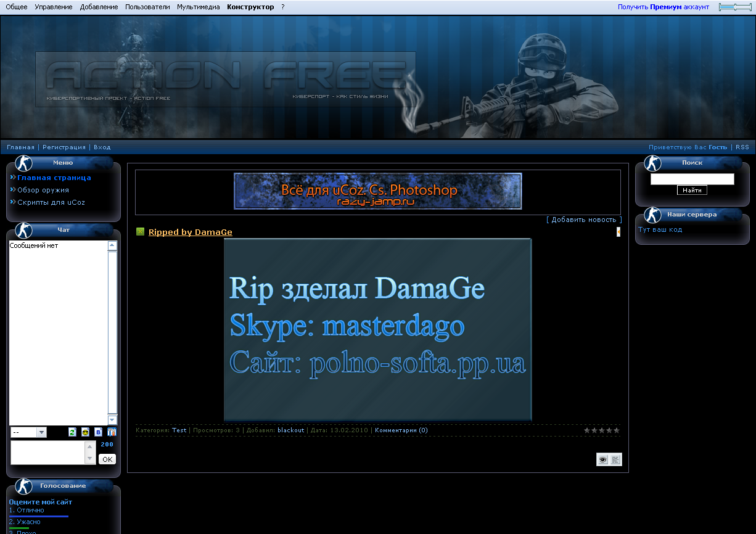This screenshot has height=534, width=756.
Task: Open the Пользователи menu
Action: coord(147,7)
